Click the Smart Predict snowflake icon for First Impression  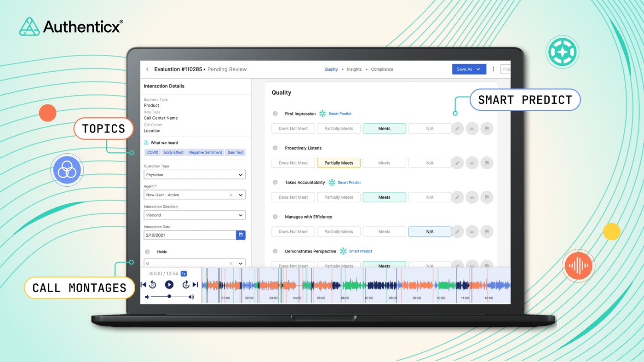pos(322,114)
